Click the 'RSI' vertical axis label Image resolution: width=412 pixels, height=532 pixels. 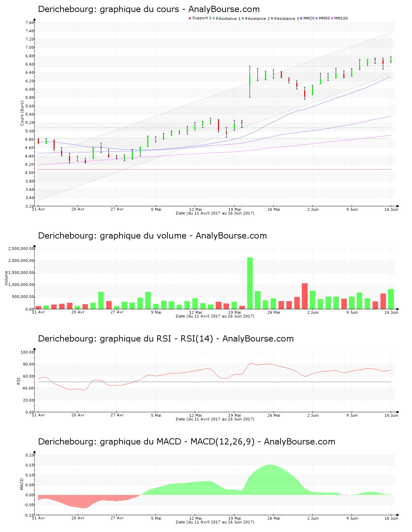coord(19,381)
